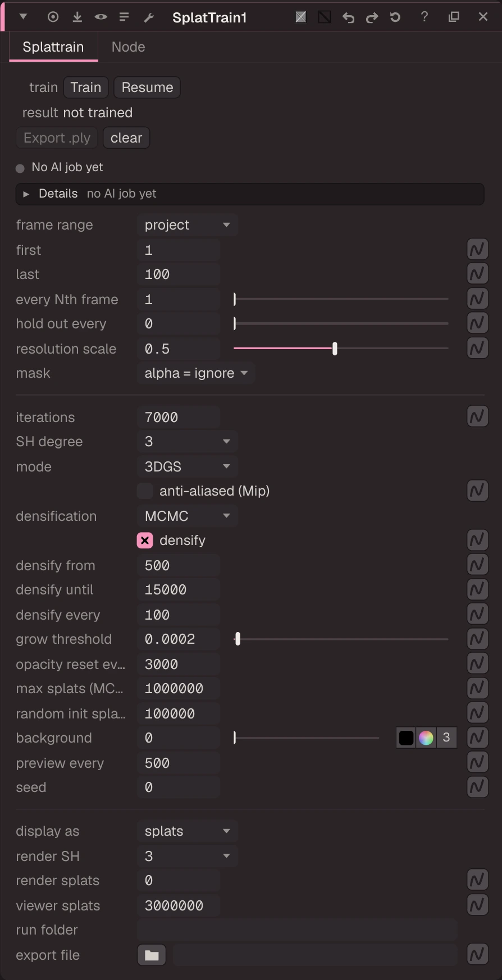The width and height of the screenshot is (502, 980).
Task: Click the Resume button
Action: [x=147, y=88]
